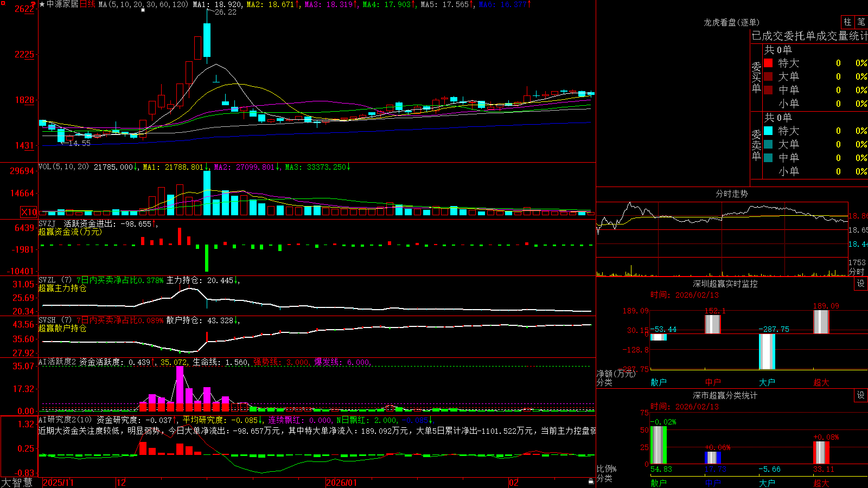Click the 分时走势 panel title
The width and height of the screenshot is (868, 488).
point(731,194)
